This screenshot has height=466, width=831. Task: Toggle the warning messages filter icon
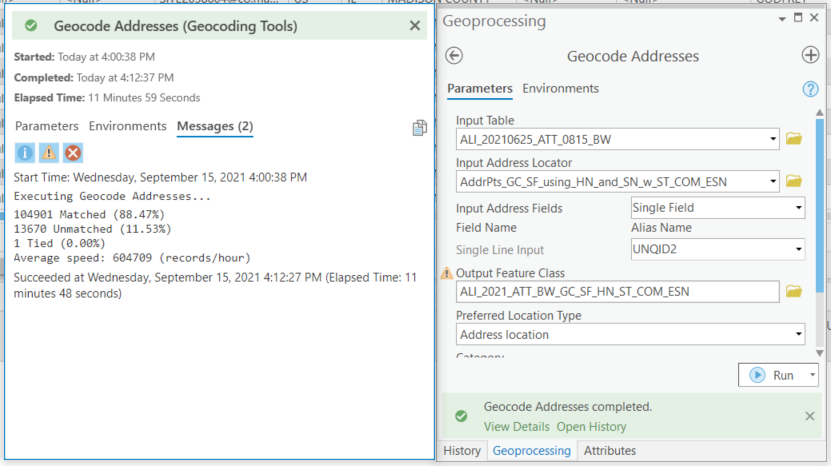coord(48,153)
